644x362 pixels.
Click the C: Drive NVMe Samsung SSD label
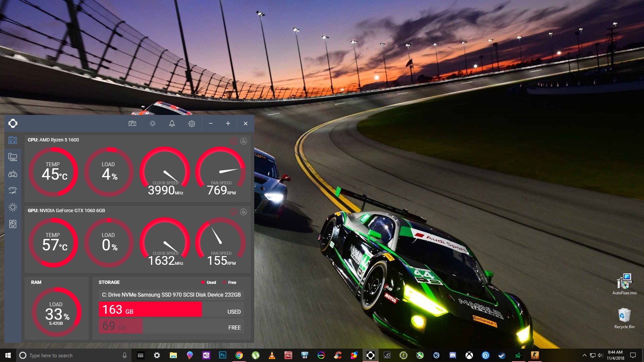pos(171,295)
